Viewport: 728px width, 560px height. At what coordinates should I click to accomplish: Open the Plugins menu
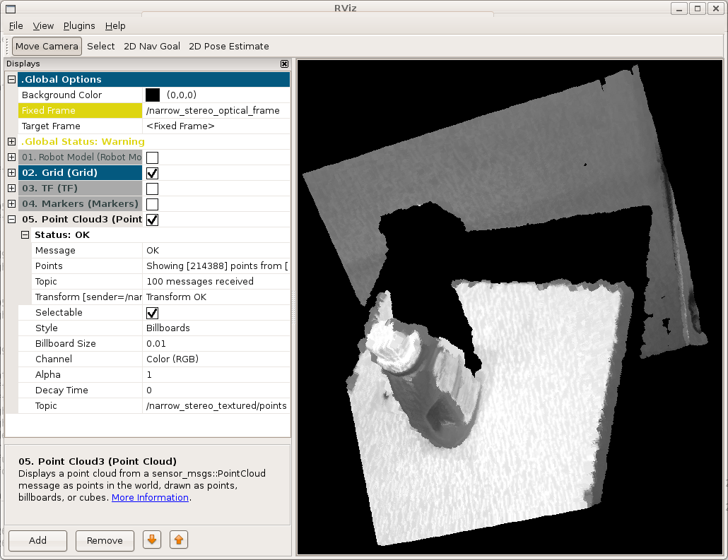point(79,26)
